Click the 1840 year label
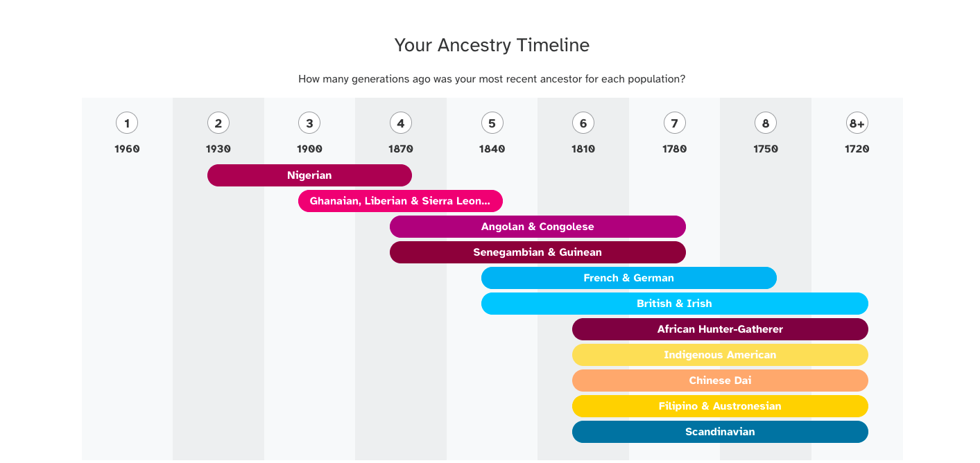Viewport: 980px width, 463px height. pyautogui.click(x=492, y=149)
